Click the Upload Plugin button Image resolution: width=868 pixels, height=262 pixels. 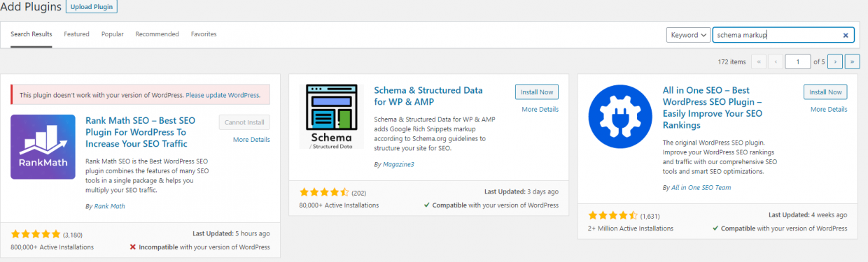(x=92, y=7)
